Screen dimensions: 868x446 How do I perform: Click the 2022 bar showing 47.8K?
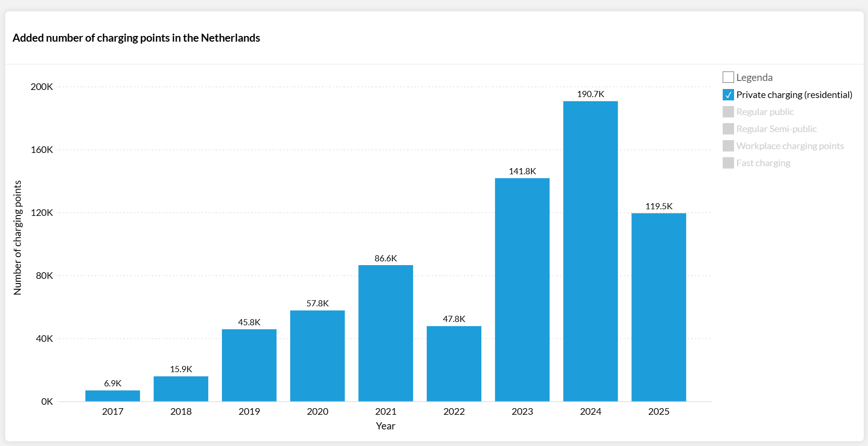[454, 363]
